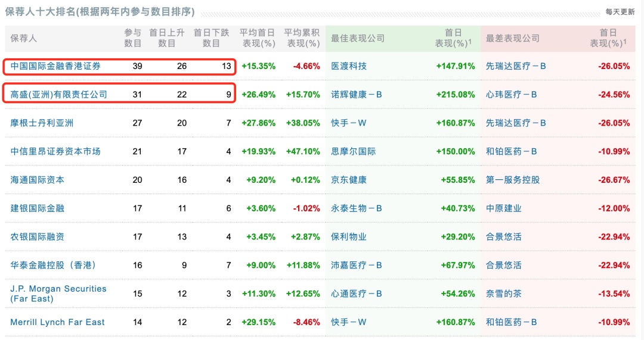Screen dimensions: 644x340
Task: Click the 首日上升数目 column header
Action: (167, 38)
